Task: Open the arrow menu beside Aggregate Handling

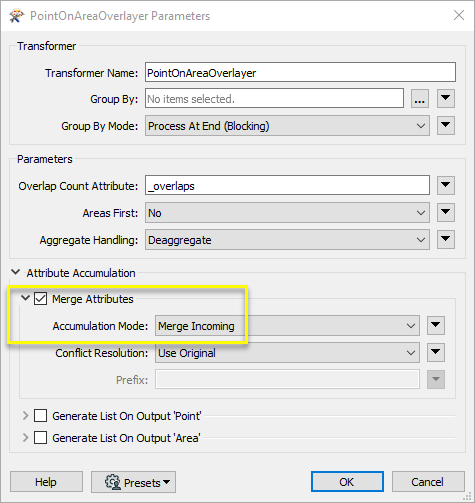Action: point(446,239)
